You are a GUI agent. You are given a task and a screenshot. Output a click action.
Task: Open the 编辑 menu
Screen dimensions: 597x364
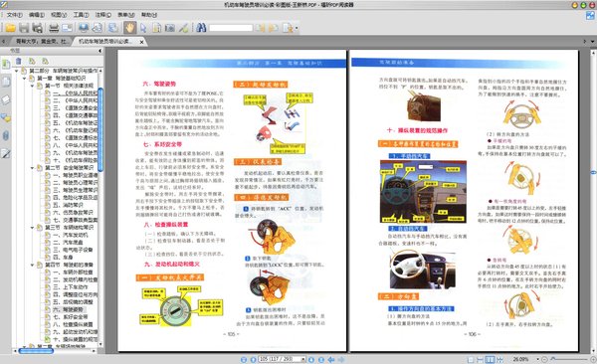pos(37,15)
